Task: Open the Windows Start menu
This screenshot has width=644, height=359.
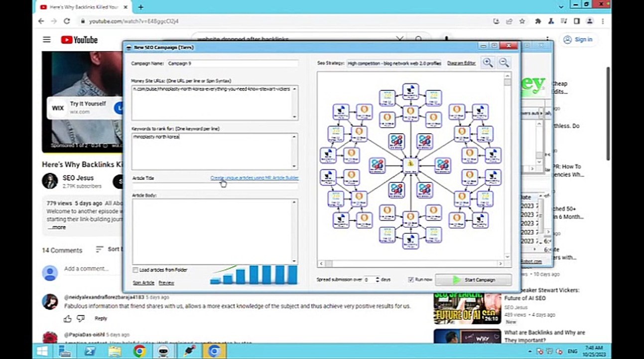Action: (42, 352)
